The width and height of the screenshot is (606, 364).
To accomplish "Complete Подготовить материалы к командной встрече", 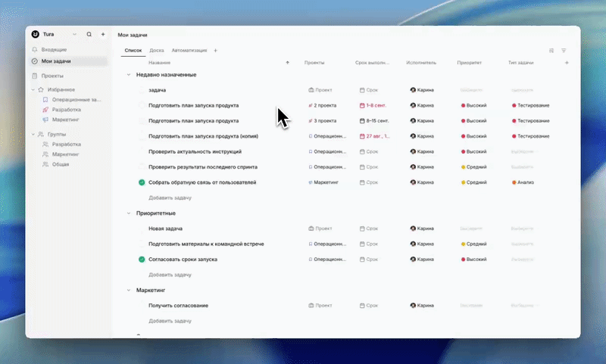I will click(x=142, y=244).
